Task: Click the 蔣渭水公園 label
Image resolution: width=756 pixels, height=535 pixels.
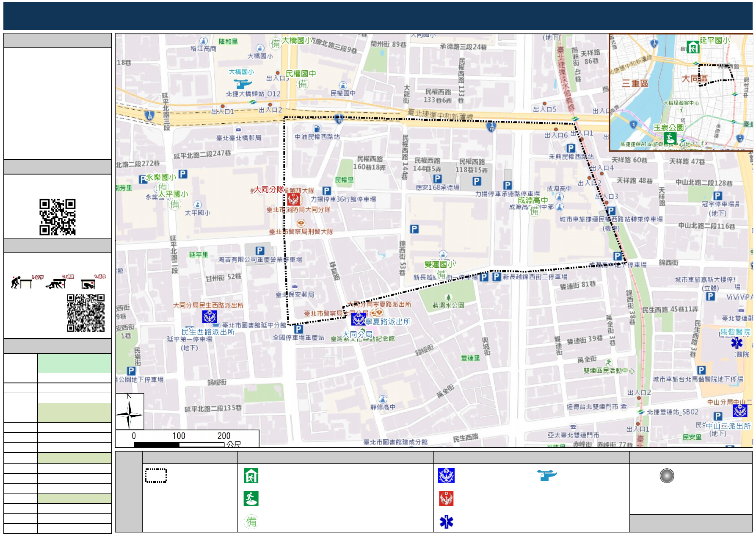Action: point(448,305)
